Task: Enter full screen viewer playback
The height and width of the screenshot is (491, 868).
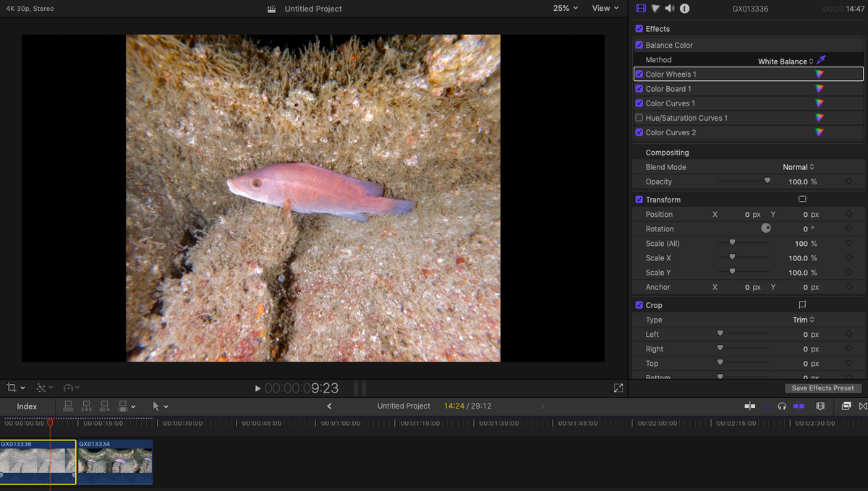Action: [618, 388]
